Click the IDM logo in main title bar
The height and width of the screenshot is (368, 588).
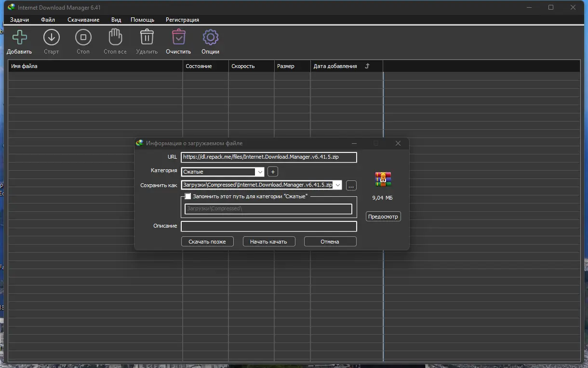tap(11, 7)
